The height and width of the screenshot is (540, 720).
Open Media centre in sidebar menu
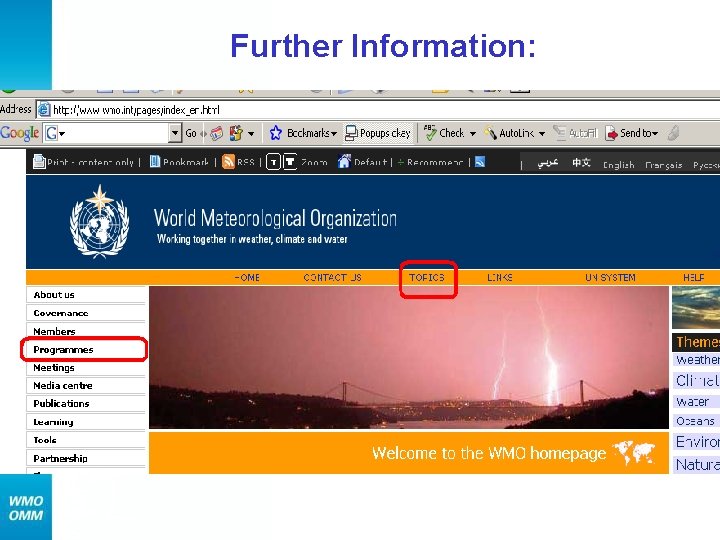point(86,385)
